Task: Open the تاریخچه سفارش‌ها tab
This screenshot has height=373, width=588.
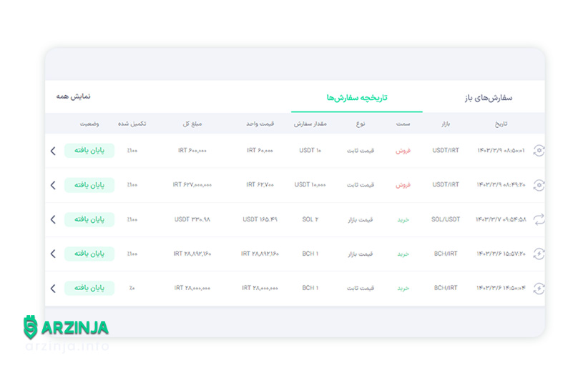Action: [357, 98]
